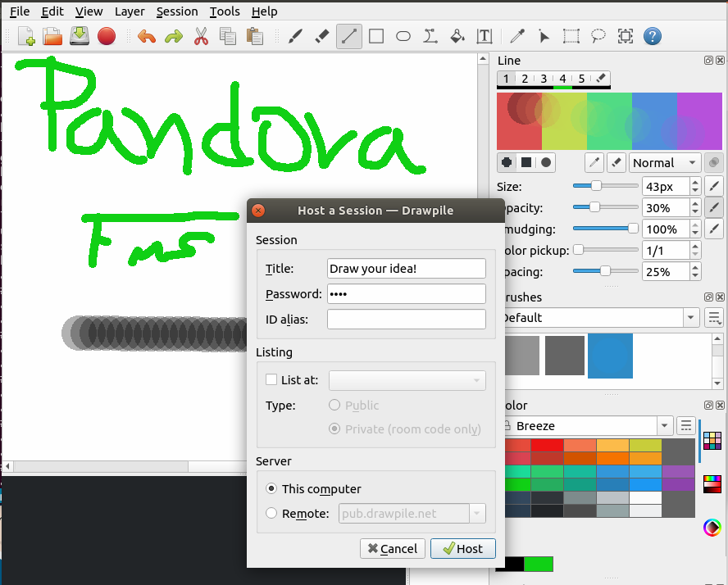Image resolution: width=728 pixels, height=585 pixels.
Task: Select the freehand Brush tool
Action: [x=295, y=36]
